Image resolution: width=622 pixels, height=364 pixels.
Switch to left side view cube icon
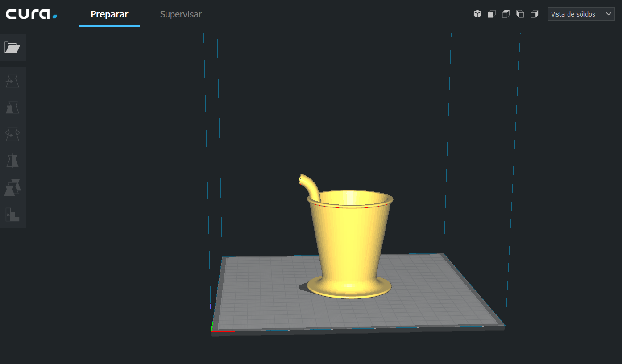click(520, 14)
